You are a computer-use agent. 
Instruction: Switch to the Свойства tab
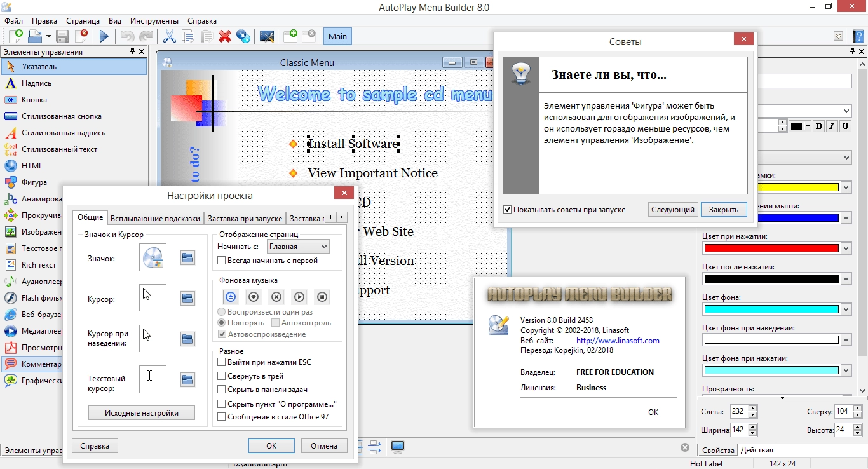(718, 450)
